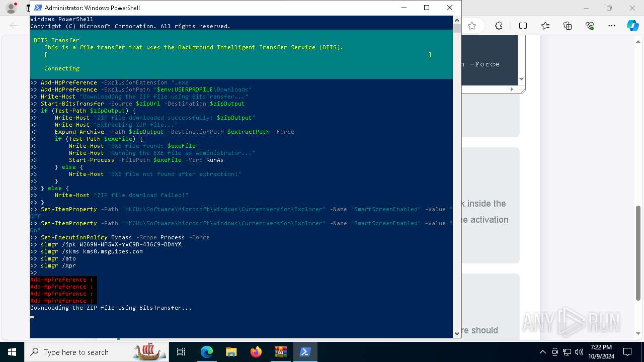Click the display tray icon beside the network icon
Image resolution: width=644 pixels, height=362 pixels.
555,352
